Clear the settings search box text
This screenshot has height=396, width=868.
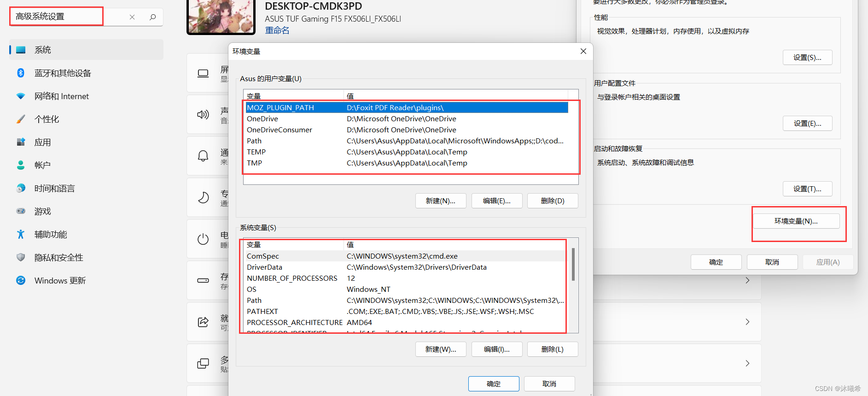(x=132, y=17)
